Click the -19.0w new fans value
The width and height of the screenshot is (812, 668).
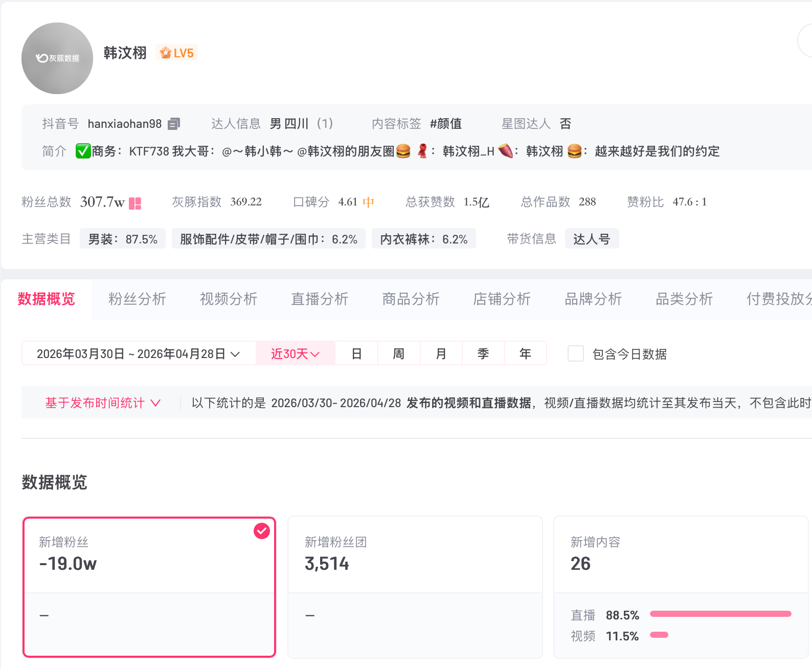pos(68,564)
